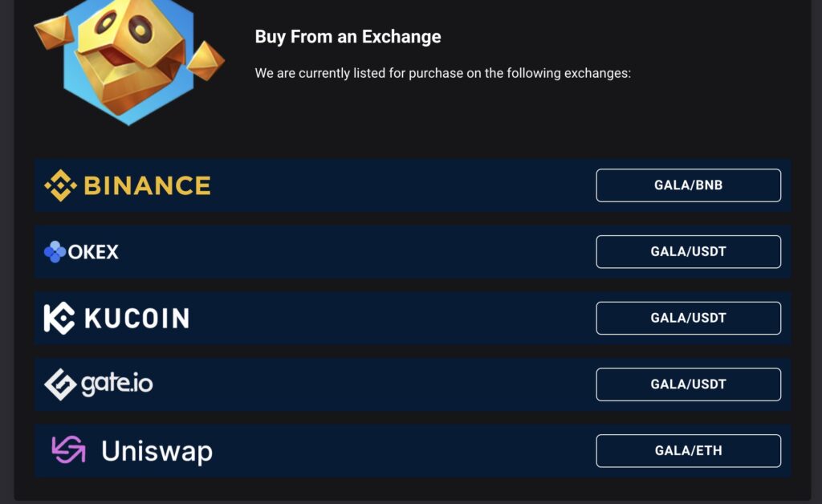This screenshot has width=822, height=504.
Task: Click the KuCoin K-shaped logo icon
Action: tap(59, 318)
